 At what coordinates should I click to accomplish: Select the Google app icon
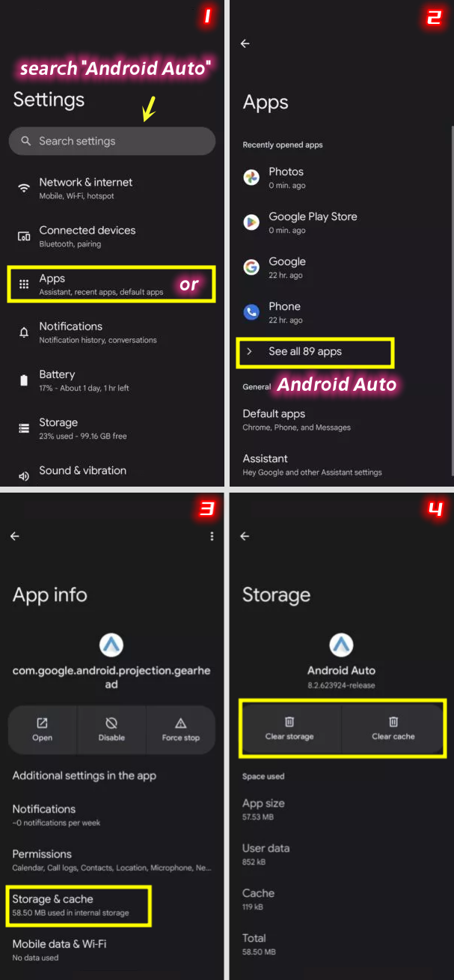251,267
